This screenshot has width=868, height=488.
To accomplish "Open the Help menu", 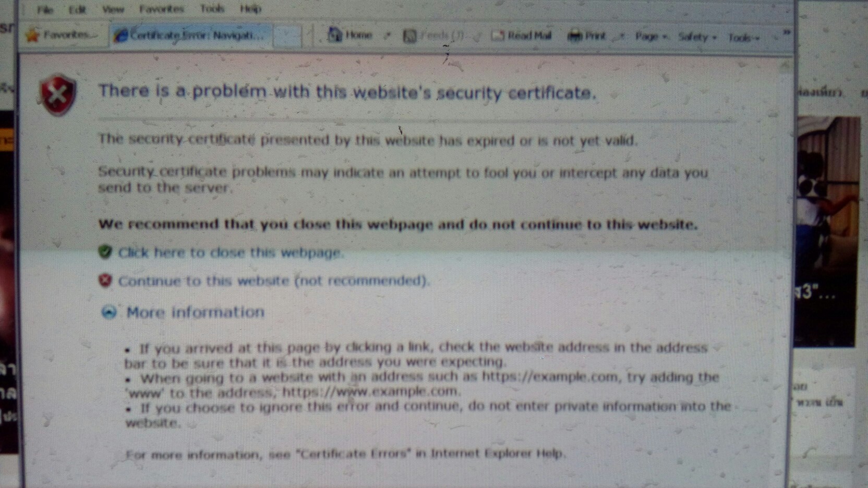I will (x=250, y=9).
